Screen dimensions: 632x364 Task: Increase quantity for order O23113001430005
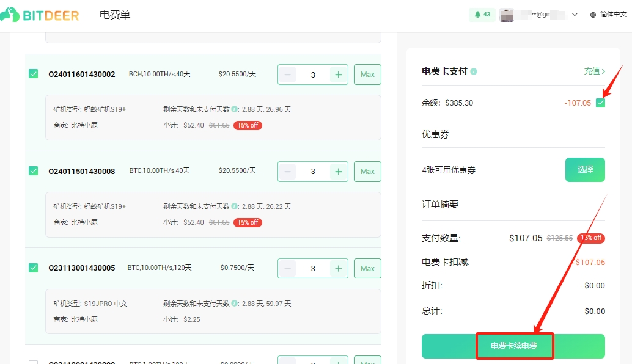click(x=339, y=269)
